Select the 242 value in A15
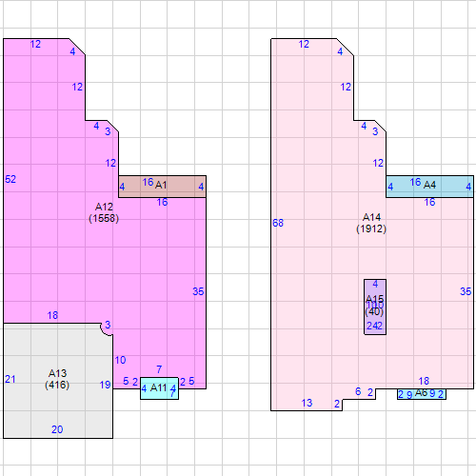This screenshot has height=476, width=476. [x=374, y=326]
